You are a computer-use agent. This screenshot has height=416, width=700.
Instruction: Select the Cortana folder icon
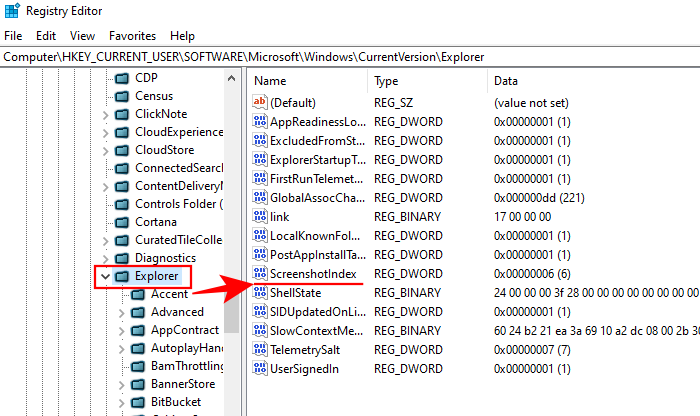point(122,222)
